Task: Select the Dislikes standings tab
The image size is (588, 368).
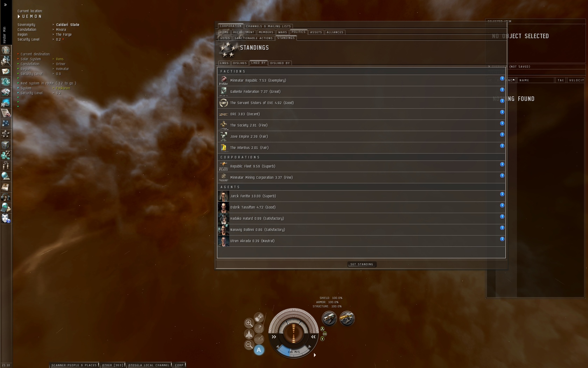Action: point(240,63)
